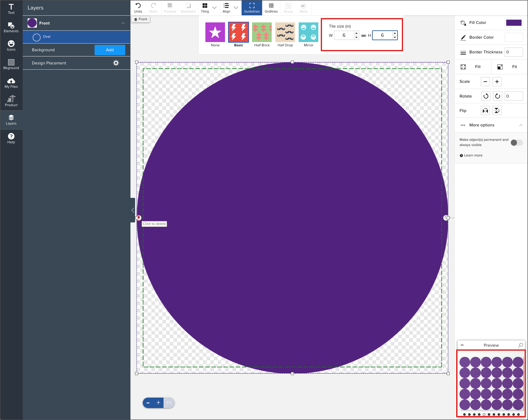This screenshot has width=528, height=420.
Task: Scale down with minus button
Action: 485,82
